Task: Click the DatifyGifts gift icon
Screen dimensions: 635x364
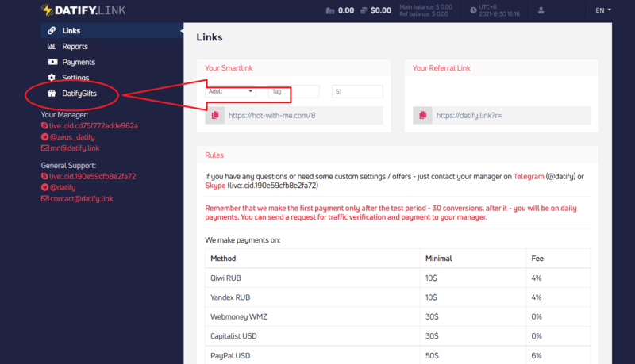Action: click(52, 94)
